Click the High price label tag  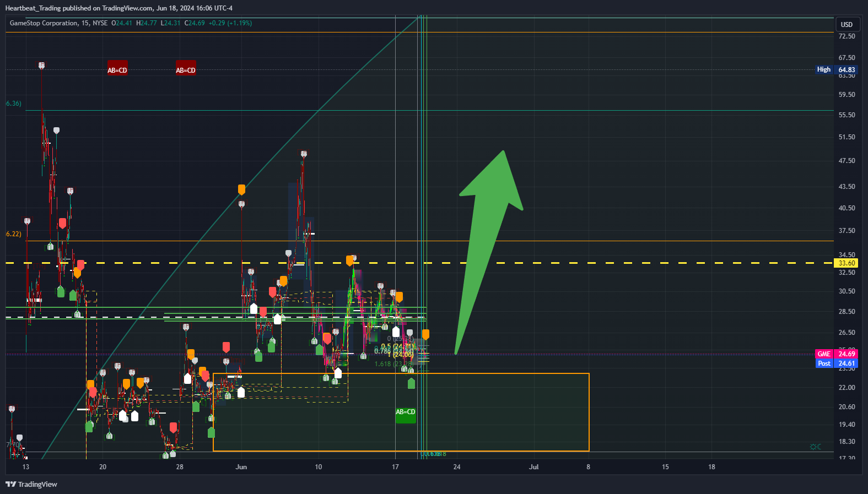[x=824, y=69]
